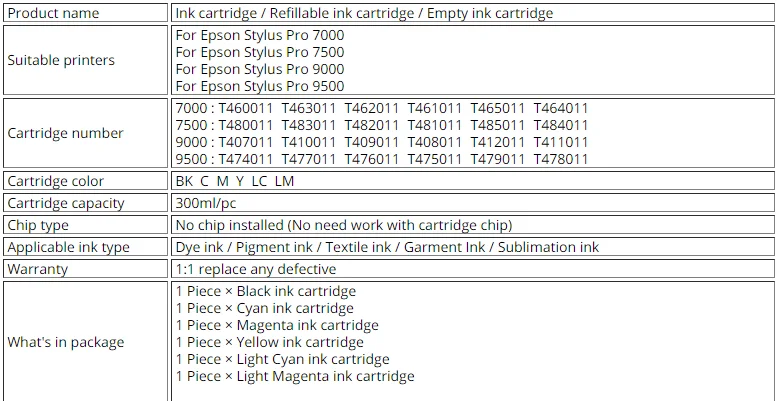This screenshot has height=401, width=777.
Task: Click cartridge code T478011
Action: pos(561,159)
